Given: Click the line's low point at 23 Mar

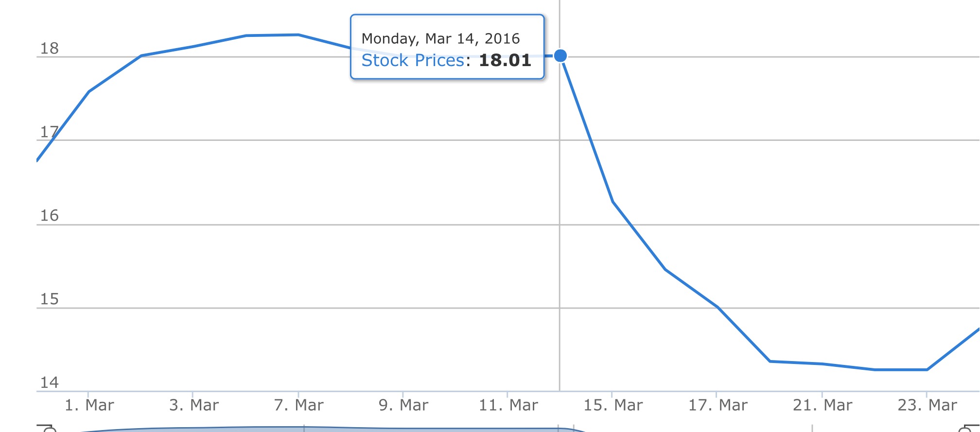Looking at the screenshot, I should click(x=927, y=370).
